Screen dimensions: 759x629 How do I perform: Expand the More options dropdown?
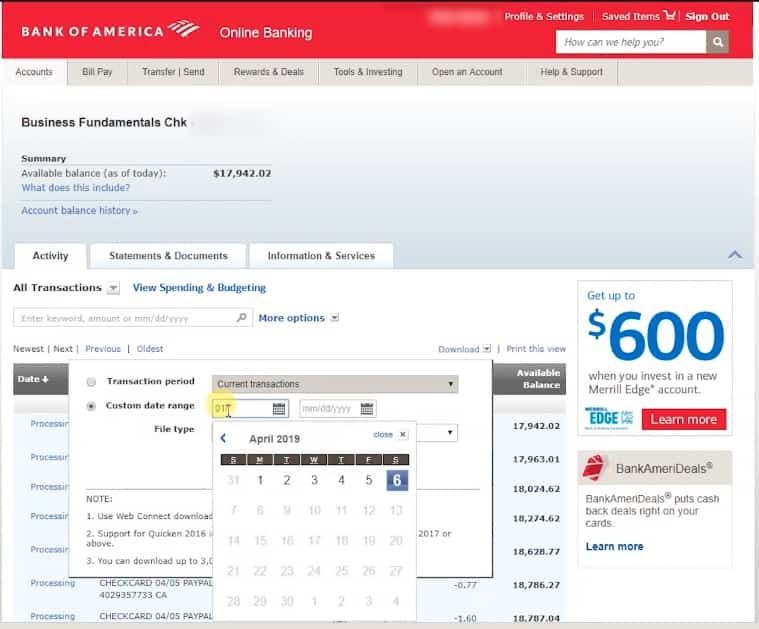(x=334, y=318)
